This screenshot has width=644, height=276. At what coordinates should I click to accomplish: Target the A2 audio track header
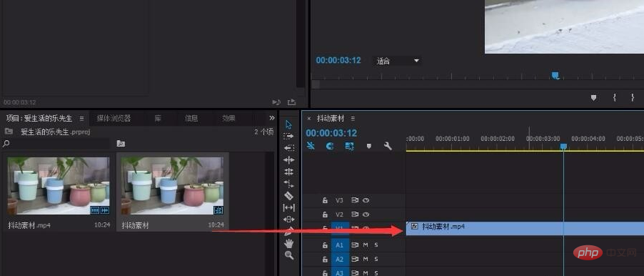339,259
